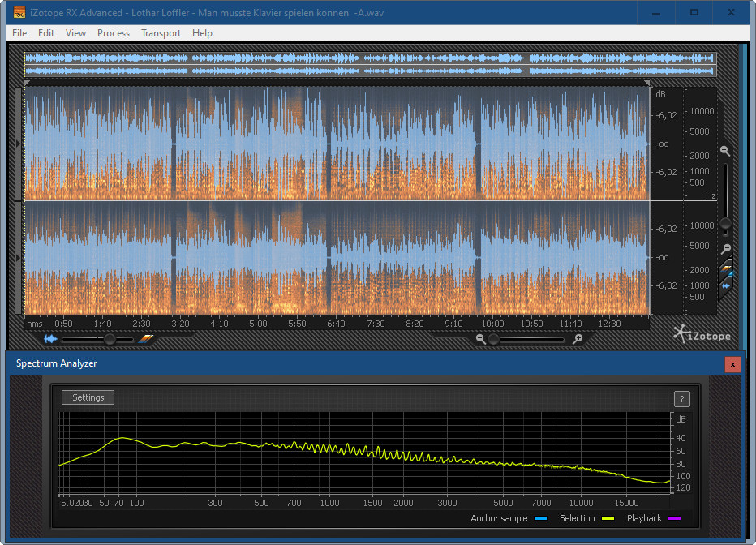The width and height of the screenshot is (756, 545).
Task: Click the horizontal zoom slider knob
Action: pos(493,340)
